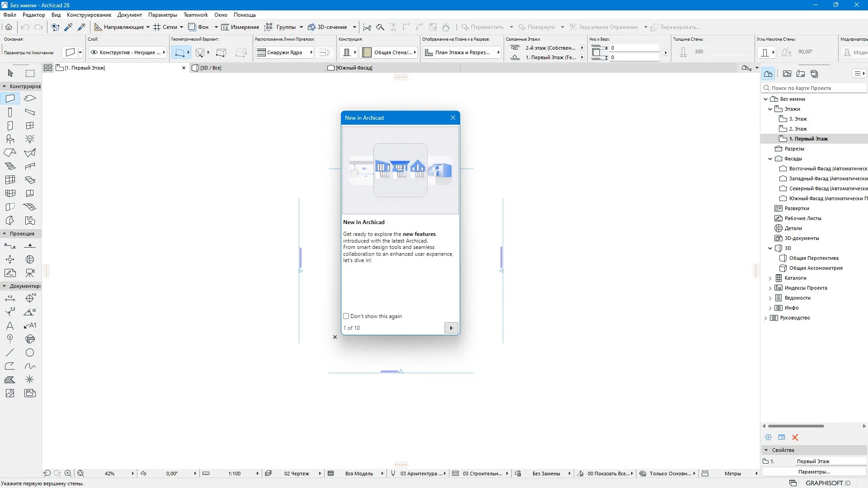Open План Этажа и Разрез display dropdown

pos(462,52)
